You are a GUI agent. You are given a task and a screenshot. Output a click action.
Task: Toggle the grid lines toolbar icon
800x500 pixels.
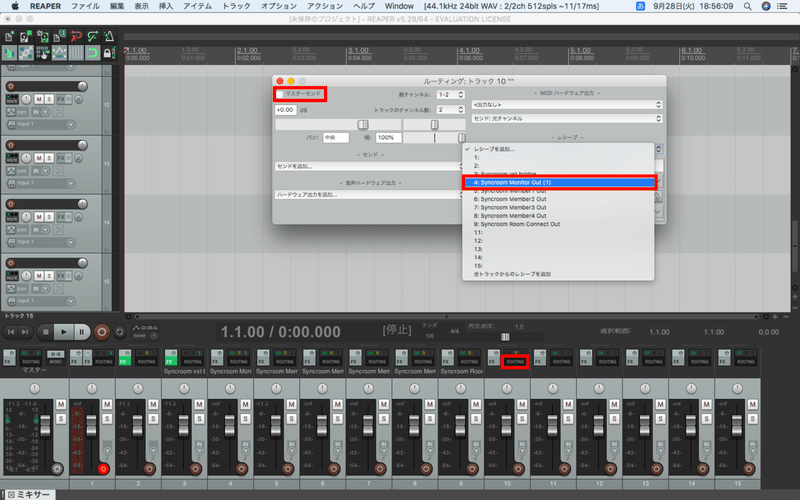pyautogui.click(x=76, y=53)
